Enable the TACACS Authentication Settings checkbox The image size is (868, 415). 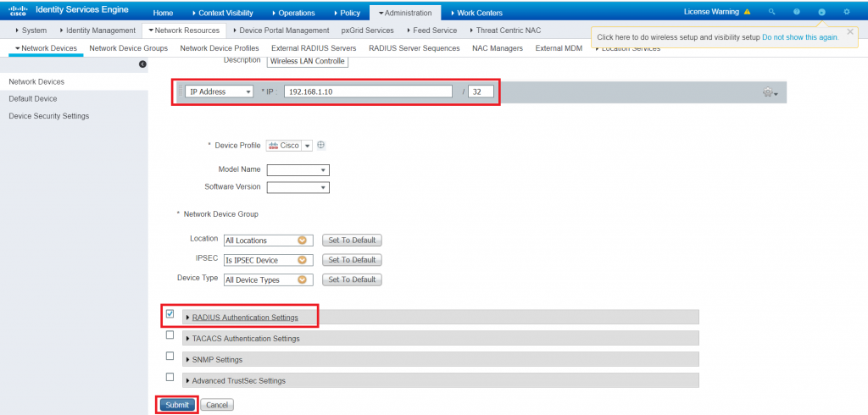point(170,335)
